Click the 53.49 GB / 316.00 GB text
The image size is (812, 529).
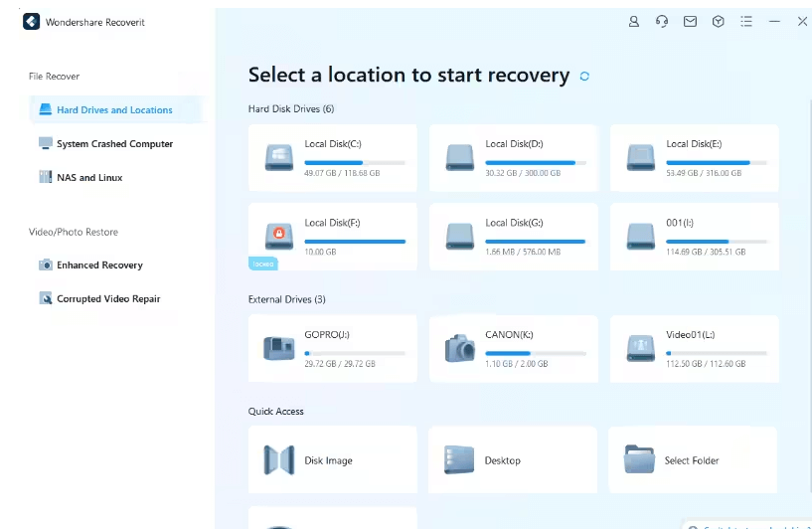(704, 173)
